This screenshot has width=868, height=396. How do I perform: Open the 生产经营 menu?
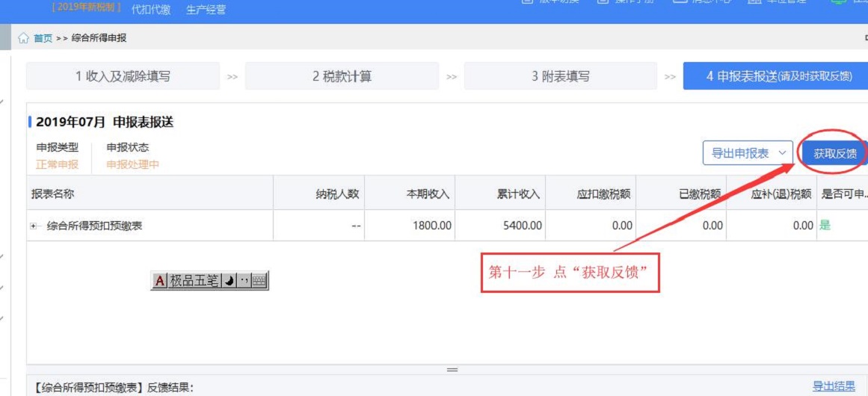pos(206,10)
